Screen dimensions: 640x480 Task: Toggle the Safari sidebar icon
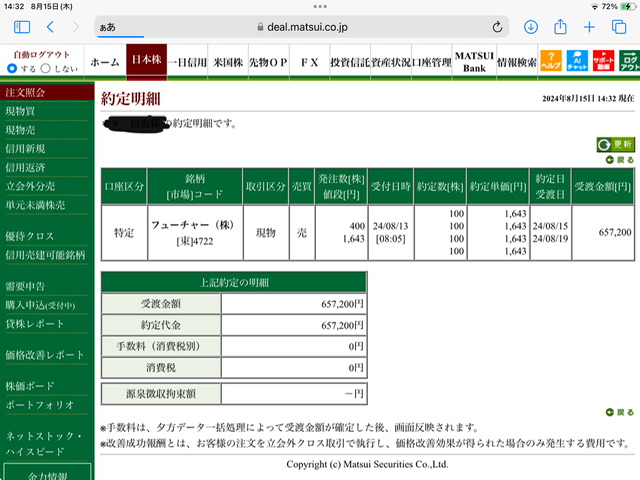click(x=22, y=27)
